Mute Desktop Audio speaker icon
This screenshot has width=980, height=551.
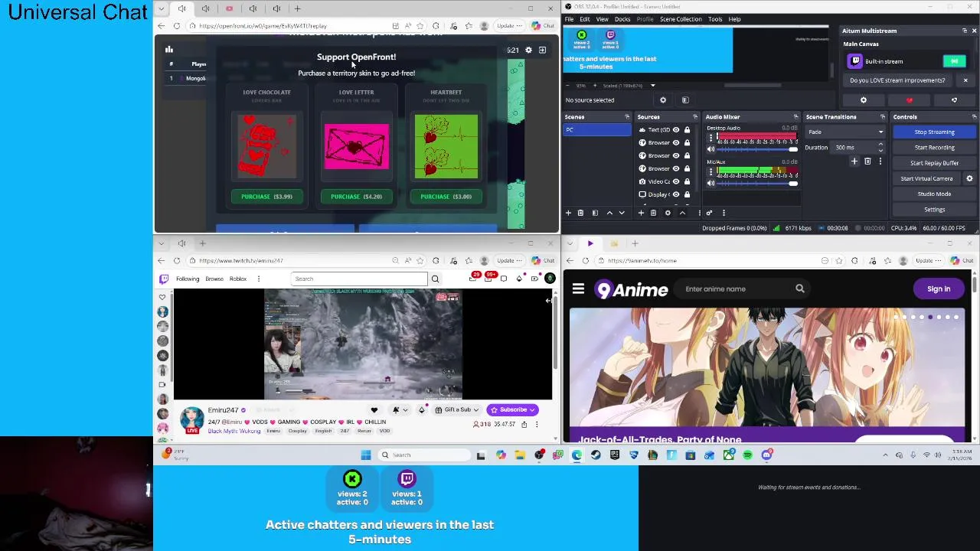(x=710, y=149)
